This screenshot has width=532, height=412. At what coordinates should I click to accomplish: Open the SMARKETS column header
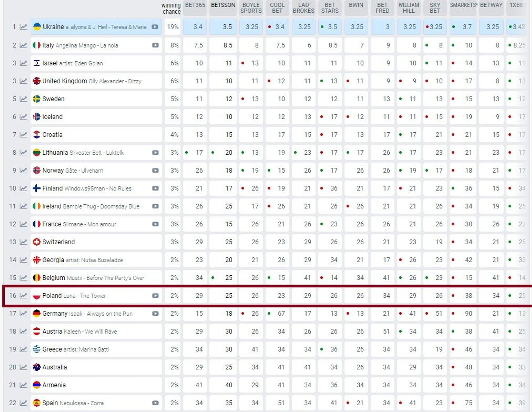[463, 8]
